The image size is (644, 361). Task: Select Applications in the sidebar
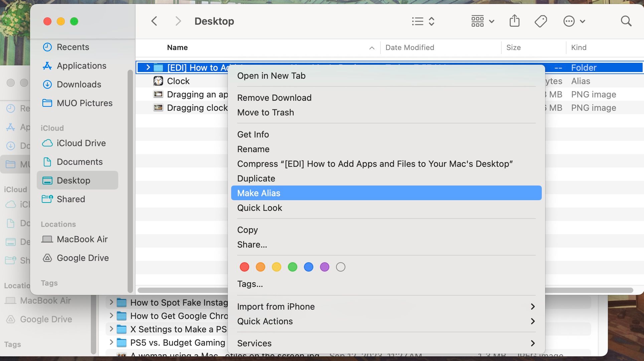click(x=82, y=66)
